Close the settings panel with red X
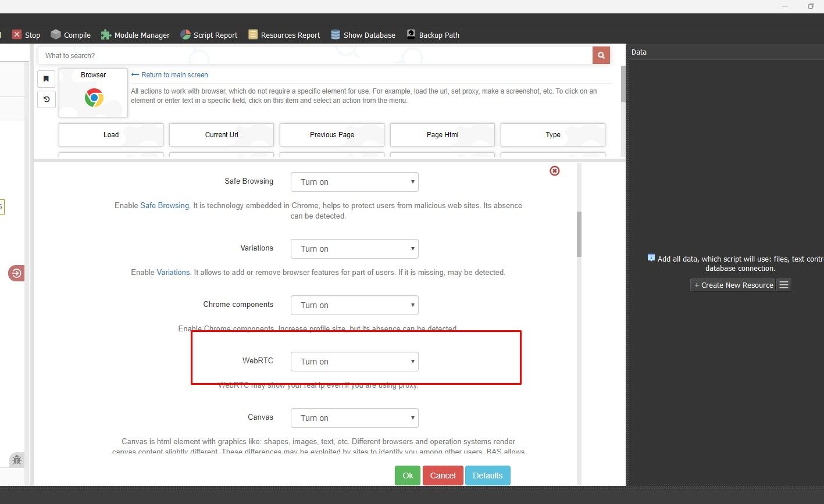The image size is (824, 504). (555, 170)
